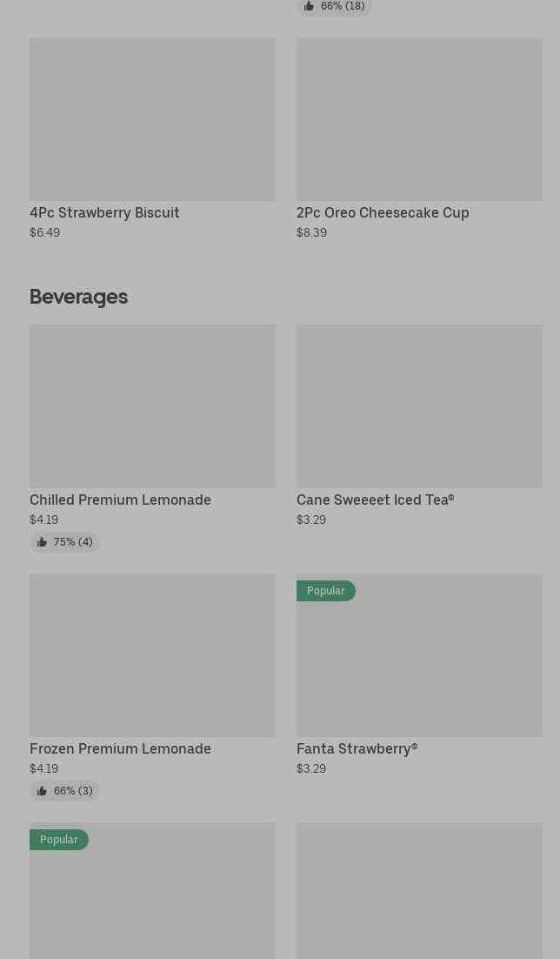Choose Cane Sweeeet Iced Tea by name
Viewport: 560px width, 959px height.
pyautogui.click(x=375, y=500)
